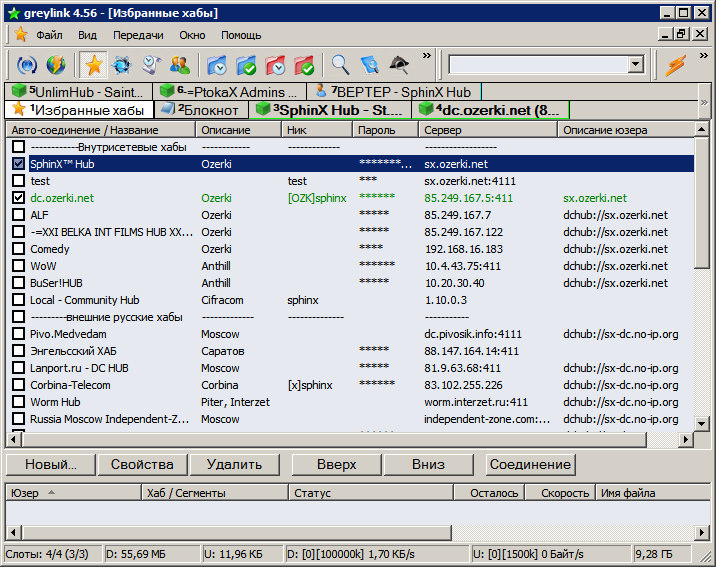Click the green cube icon on SphinX Hub tab

click(263, 109)
